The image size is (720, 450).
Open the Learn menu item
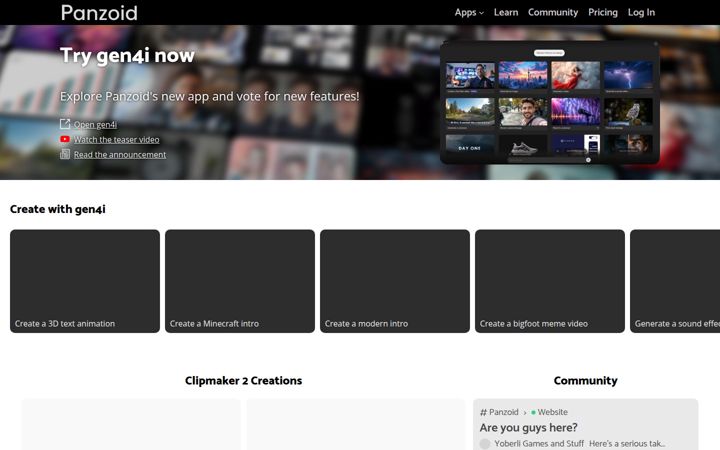[x=506, y=12]
